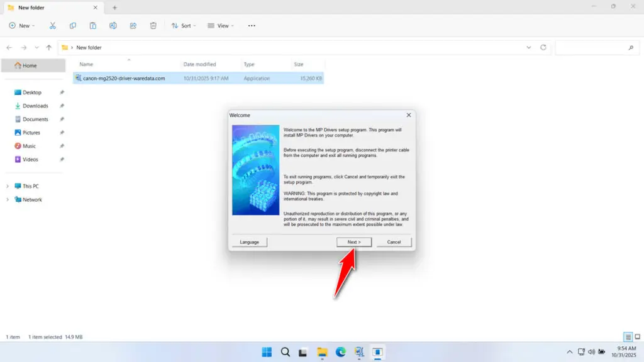This screenshot has height=362, width=644.
Task: Unpin Downloads from the sidebar
Action: 62,106
